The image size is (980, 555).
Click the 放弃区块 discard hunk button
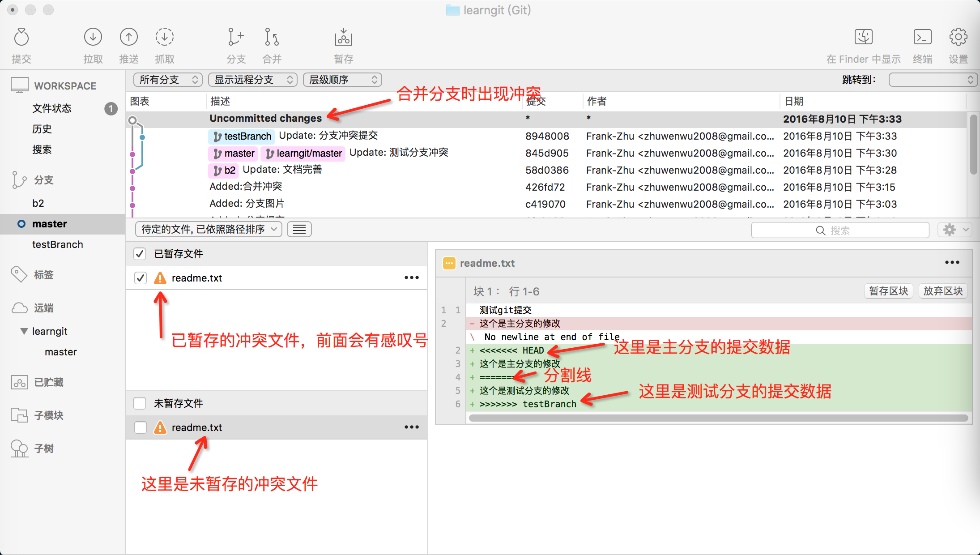point(943,291)
